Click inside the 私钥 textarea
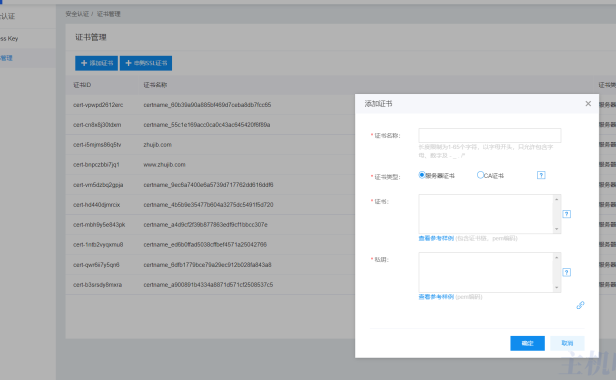 pos(486,272)
